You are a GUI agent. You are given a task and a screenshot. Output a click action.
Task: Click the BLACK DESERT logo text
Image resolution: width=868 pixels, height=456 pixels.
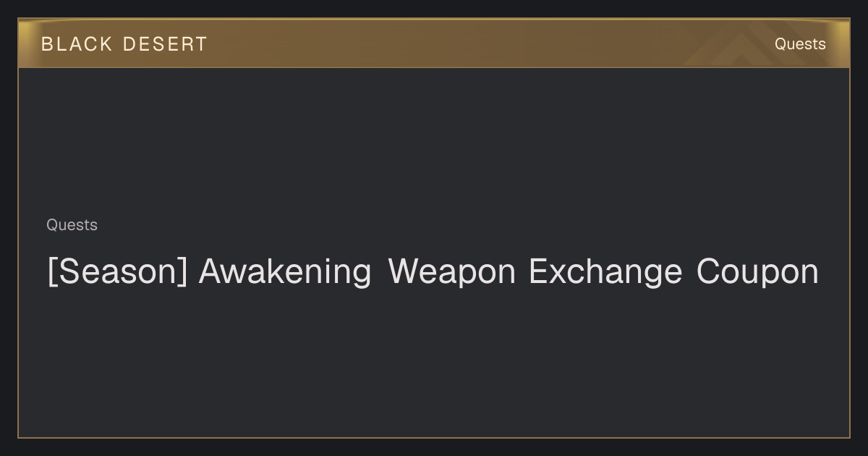124,44
